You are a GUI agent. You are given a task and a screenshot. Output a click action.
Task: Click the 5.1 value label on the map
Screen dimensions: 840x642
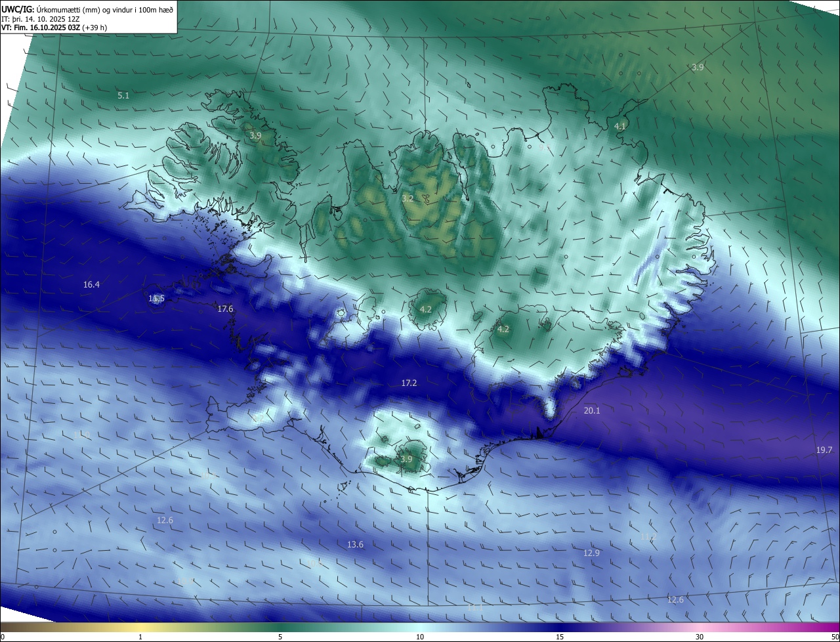(123, 96)
